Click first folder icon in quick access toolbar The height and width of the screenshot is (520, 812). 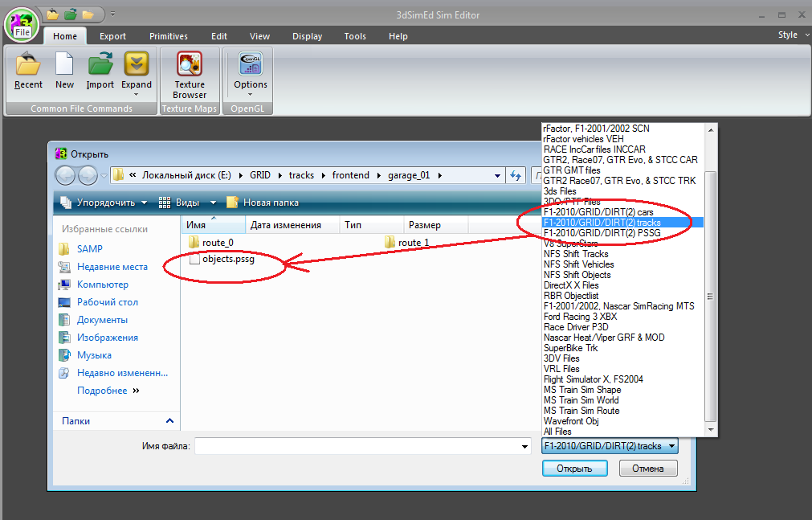52,14
